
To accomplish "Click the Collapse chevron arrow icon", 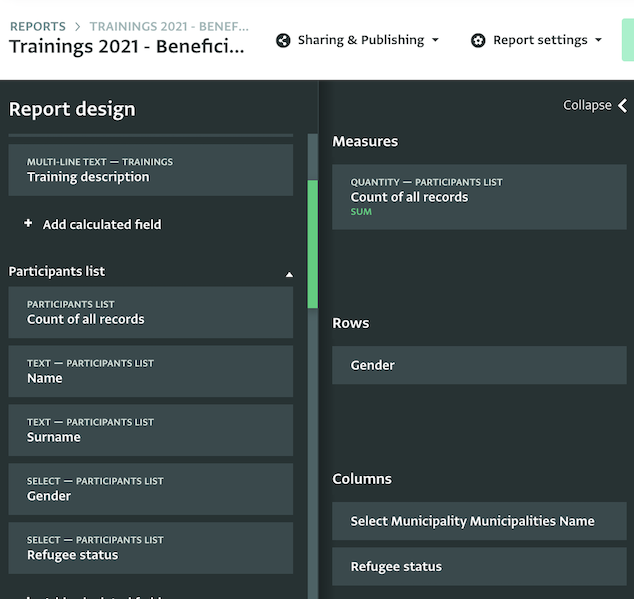I will tap(623, 106).
